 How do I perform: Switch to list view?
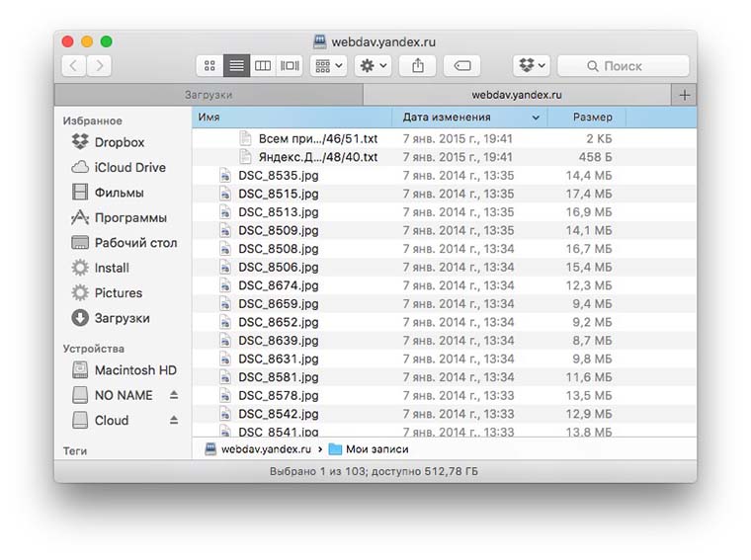pyautogui.click(x=236, y=65)
